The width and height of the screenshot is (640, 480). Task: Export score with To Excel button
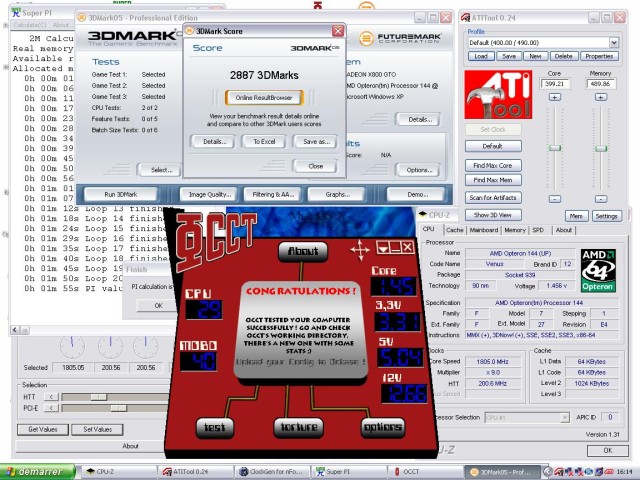click(x=264, y=142)
